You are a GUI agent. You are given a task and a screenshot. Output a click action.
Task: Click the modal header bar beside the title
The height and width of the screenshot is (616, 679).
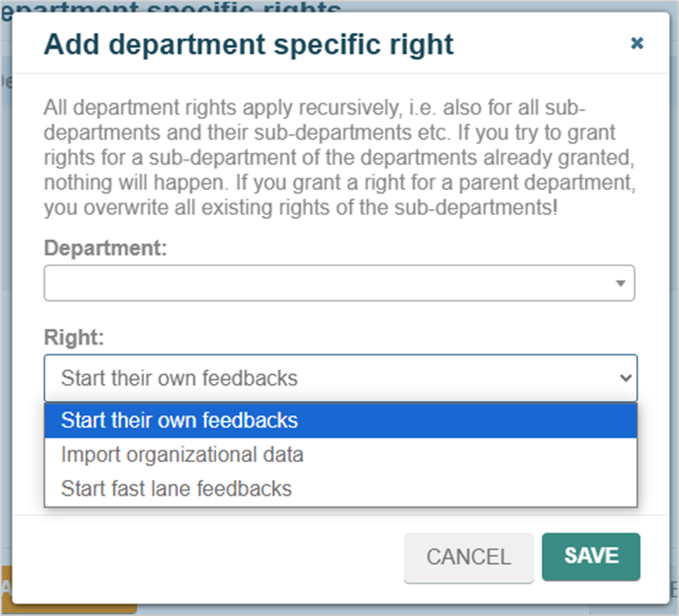[541, 44]
